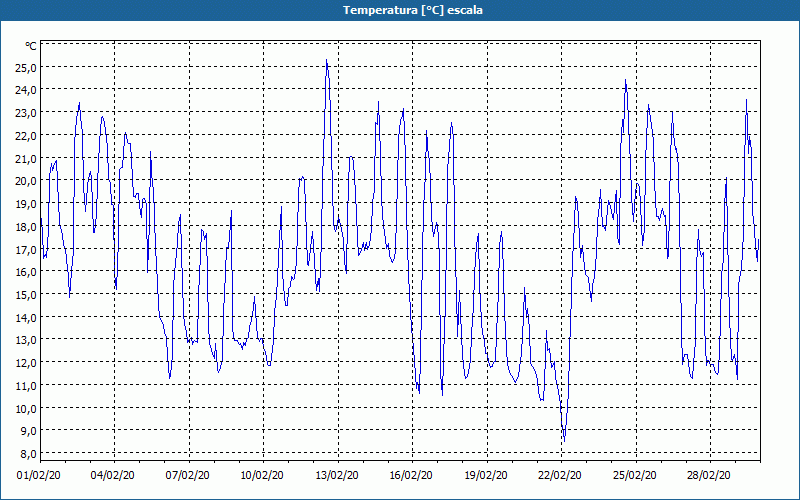
Task: Click the 13/02/20 date label
Action: [336, 475]
